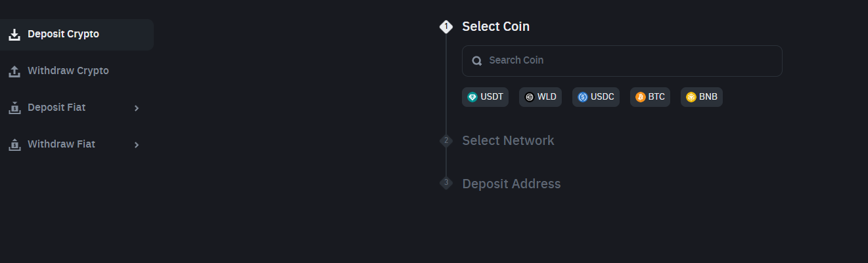Click the yellow BNB coin icon

pos(691,97)
